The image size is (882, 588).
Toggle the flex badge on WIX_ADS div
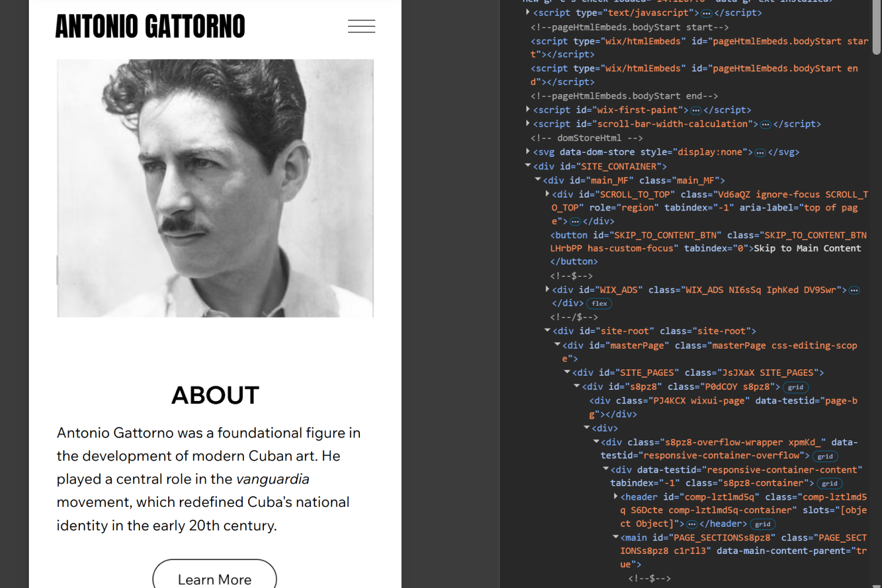599,303
